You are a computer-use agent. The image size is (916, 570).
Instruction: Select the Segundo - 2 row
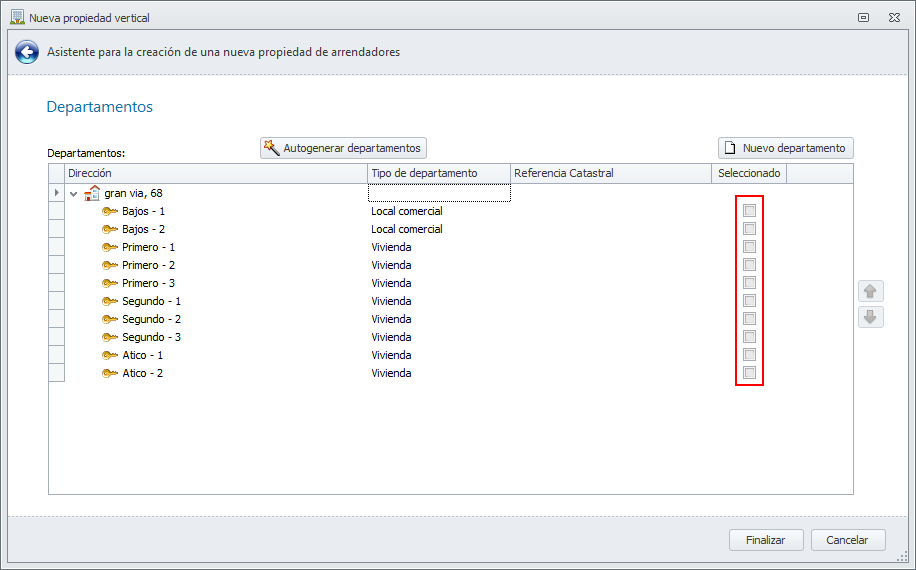pyautogui.click(x=451, y=319)
